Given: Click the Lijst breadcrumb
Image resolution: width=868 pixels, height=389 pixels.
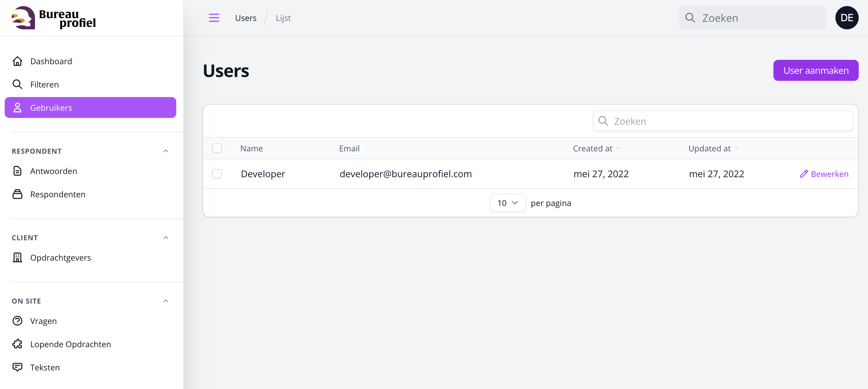Looking at the screenshot, I should 283,18.
